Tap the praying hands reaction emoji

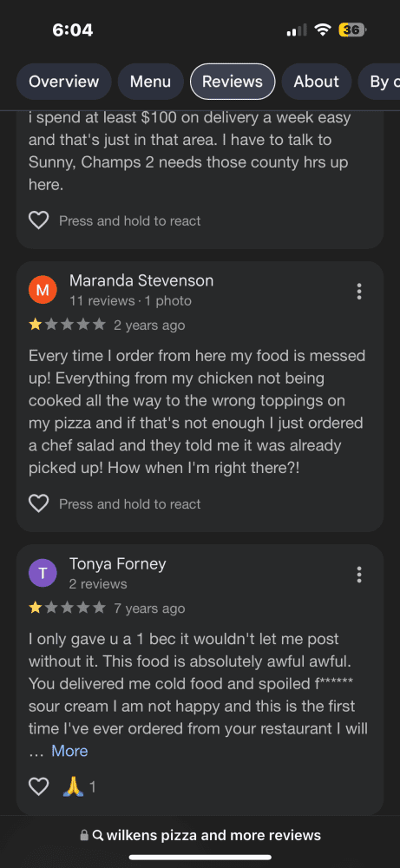point(73,786)
